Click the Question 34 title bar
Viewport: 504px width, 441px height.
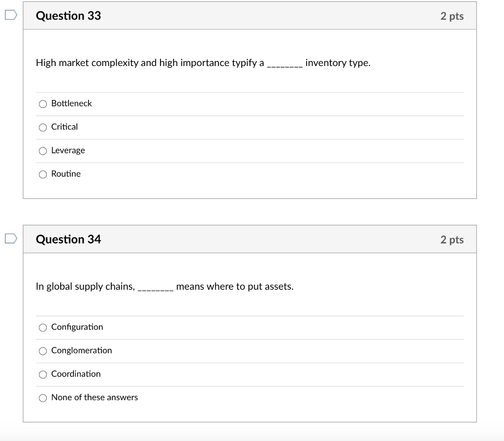pos(68,239)
